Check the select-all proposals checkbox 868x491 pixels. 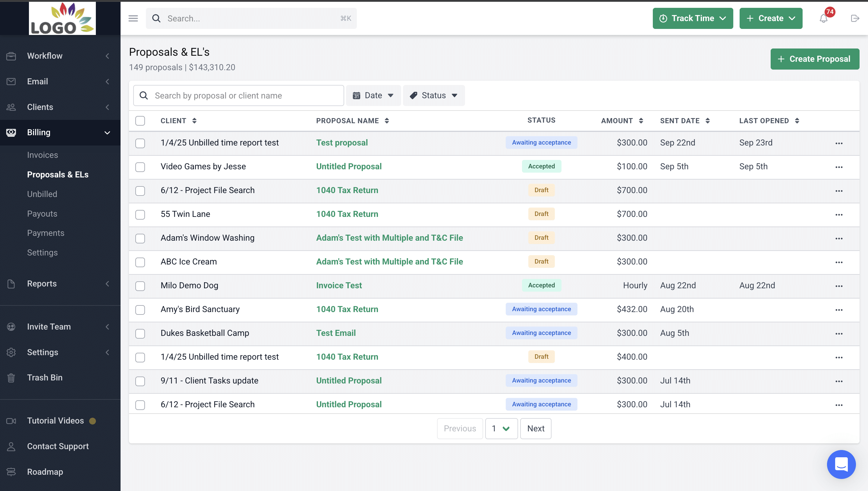click(140, 121)
